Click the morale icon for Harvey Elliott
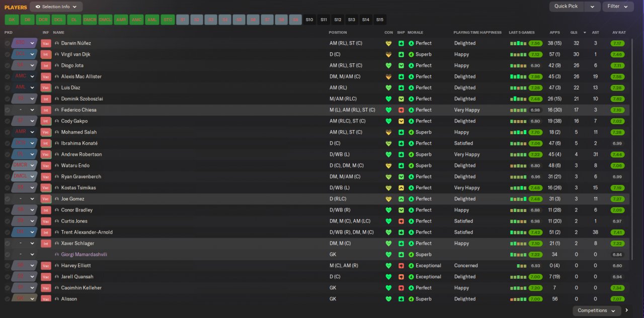The height and width of the screenshot is (318, 644). (411, 266)
